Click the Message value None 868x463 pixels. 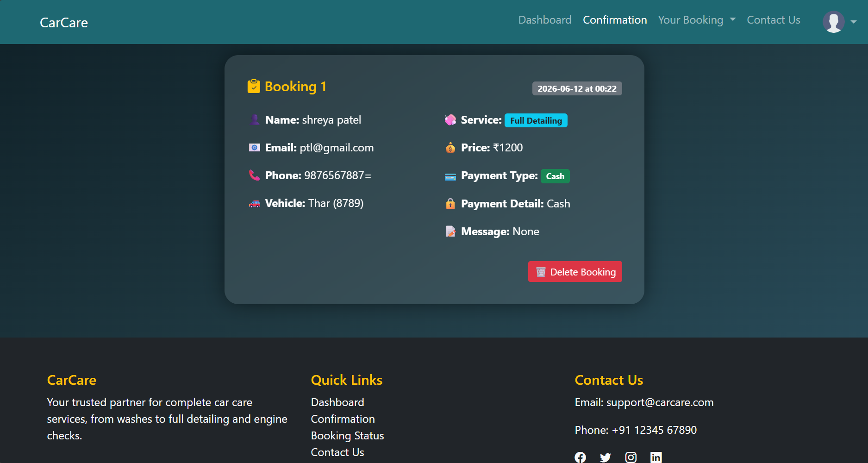(x=526, y=231)
